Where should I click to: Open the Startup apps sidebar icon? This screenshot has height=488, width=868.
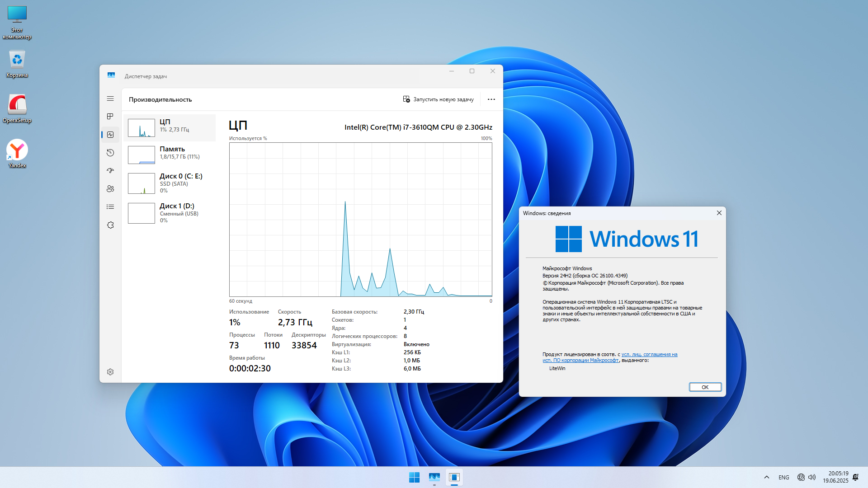coord(110,171)
